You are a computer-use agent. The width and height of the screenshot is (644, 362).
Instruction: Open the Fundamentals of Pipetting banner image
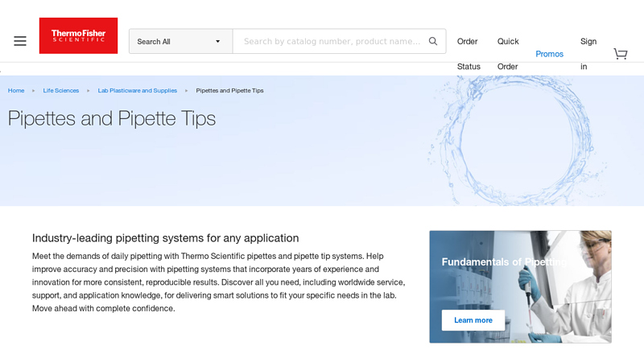(520, 286)
